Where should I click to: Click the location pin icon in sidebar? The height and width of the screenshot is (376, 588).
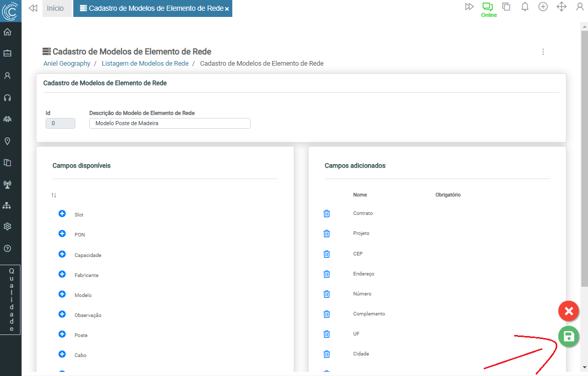coord(8,141)
